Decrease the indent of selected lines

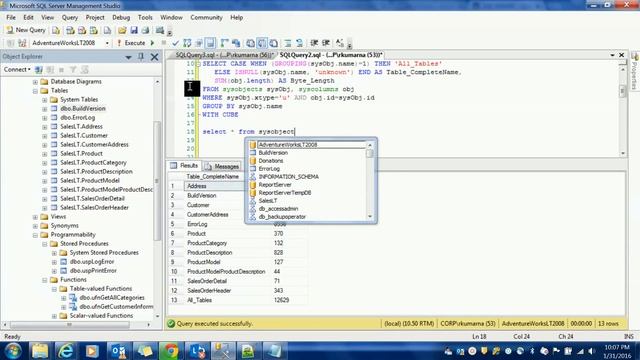pyautogui.click(x=314, y=43)
